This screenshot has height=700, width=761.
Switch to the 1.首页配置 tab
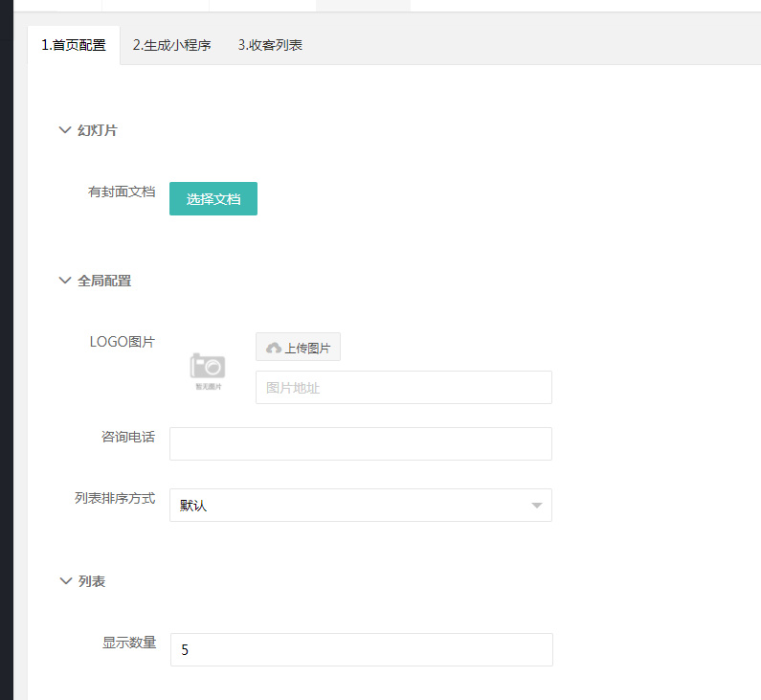pyautogui.click(x=74, y=45)
